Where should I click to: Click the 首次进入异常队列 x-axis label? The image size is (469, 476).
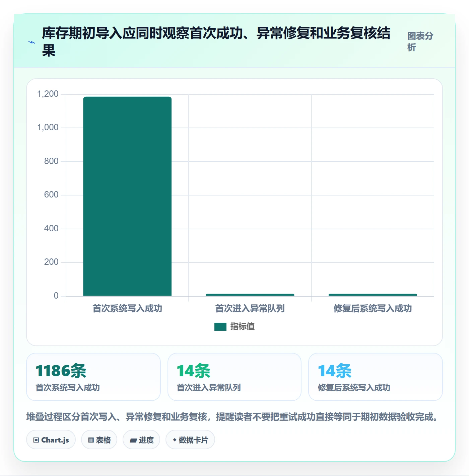(x=250, y=308)
